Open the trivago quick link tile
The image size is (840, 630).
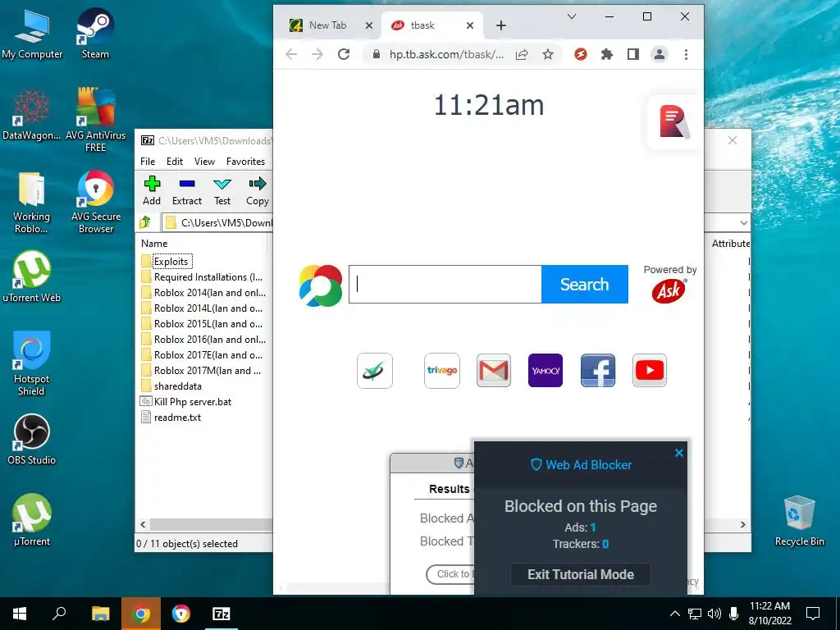(442, 370)
